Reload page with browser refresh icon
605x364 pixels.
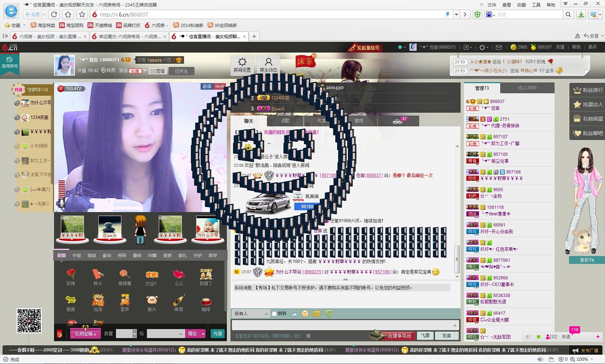pyautogui.click(x=54, y=14)
